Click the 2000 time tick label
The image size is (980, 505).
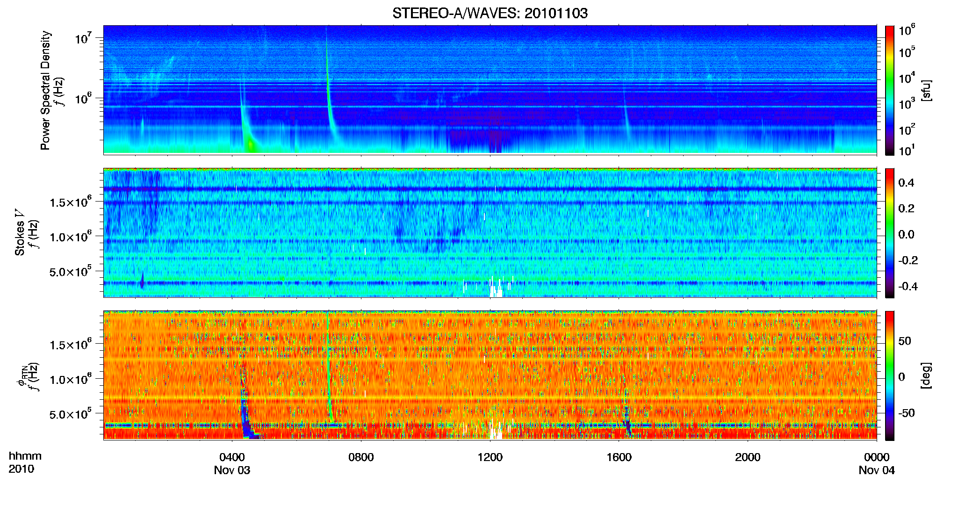[x=748, y=457]
